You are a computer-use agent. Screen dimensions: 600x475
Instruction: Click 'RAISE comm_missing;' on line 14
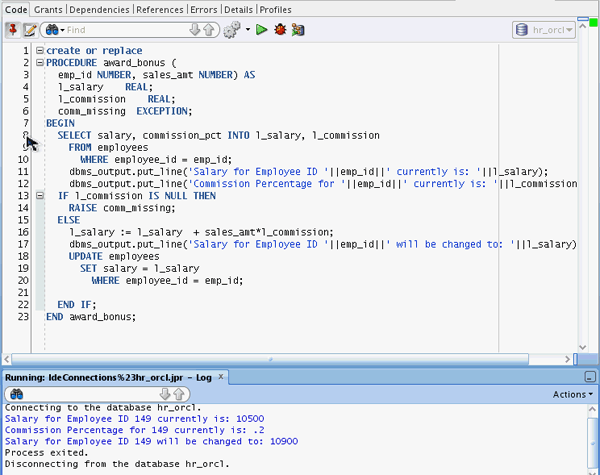coord(122,208)
